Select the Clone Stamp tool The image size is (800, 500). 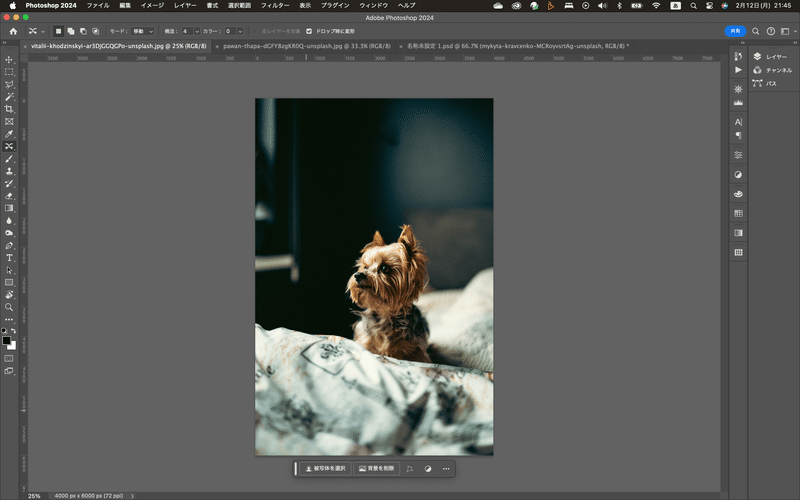point(9,171)
